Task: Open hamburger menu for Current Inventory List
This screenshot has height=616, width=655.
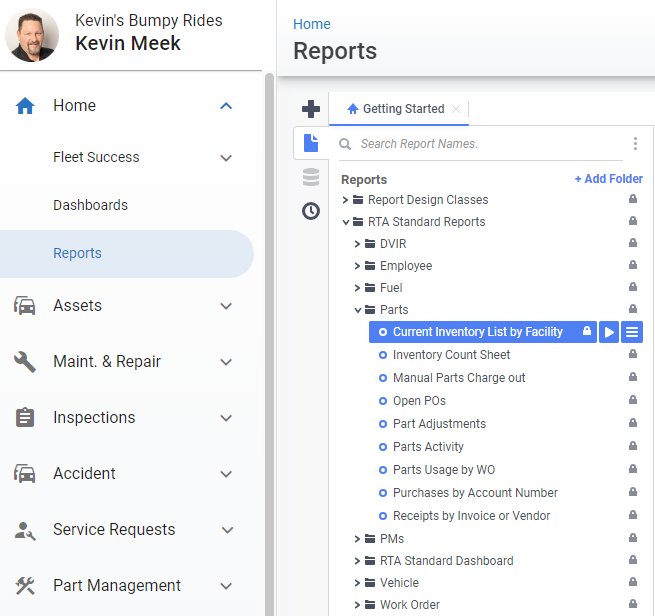Action: pyautogui.click(x=631, y=332)
